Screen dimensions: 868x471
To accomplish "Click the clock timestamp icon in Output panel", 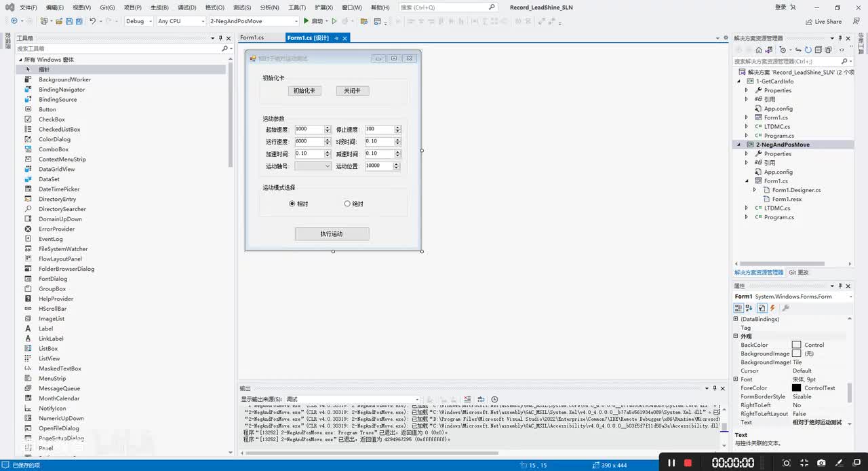I will coord(494,399).
